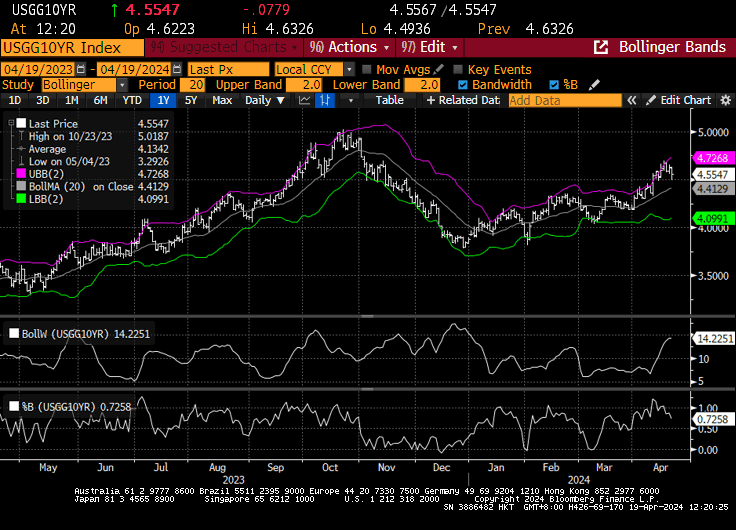Select the 1M range tab
The width and height of the screenshot is (736, 530).
[71, 100]
